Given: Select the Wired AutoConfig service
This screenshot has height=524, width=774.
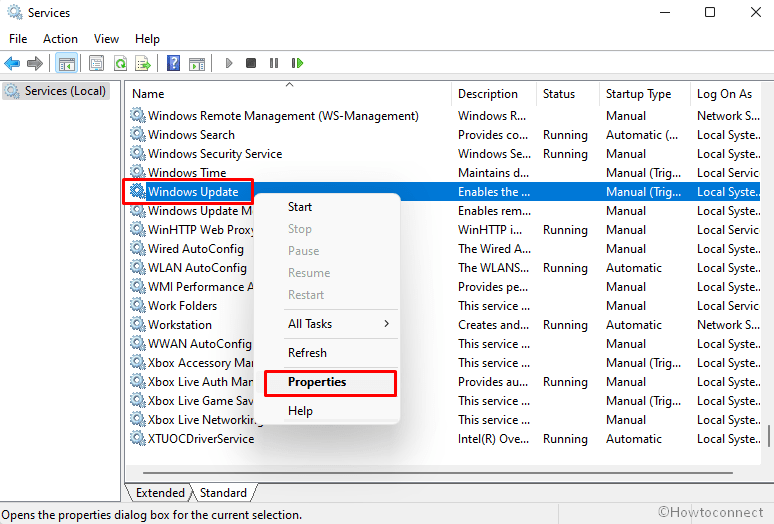Looking at the screenshot, I should tap(195, 249).
